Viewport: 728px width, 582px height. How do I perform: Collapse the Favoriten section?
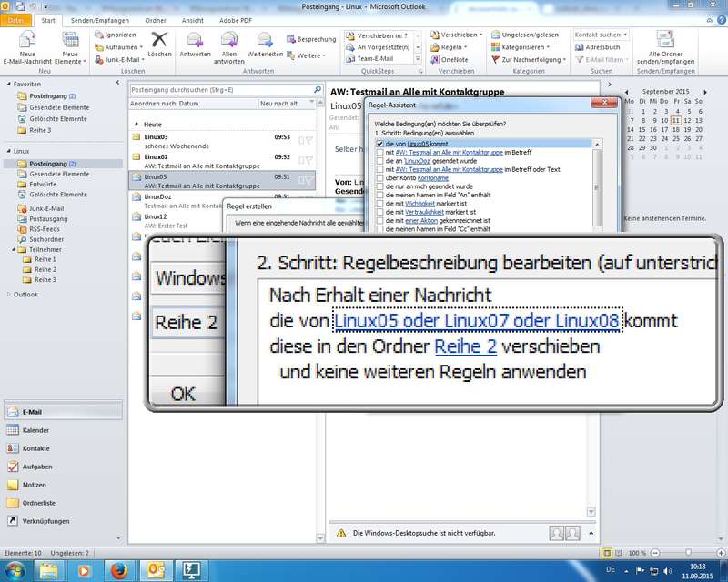tap(8, 84)
